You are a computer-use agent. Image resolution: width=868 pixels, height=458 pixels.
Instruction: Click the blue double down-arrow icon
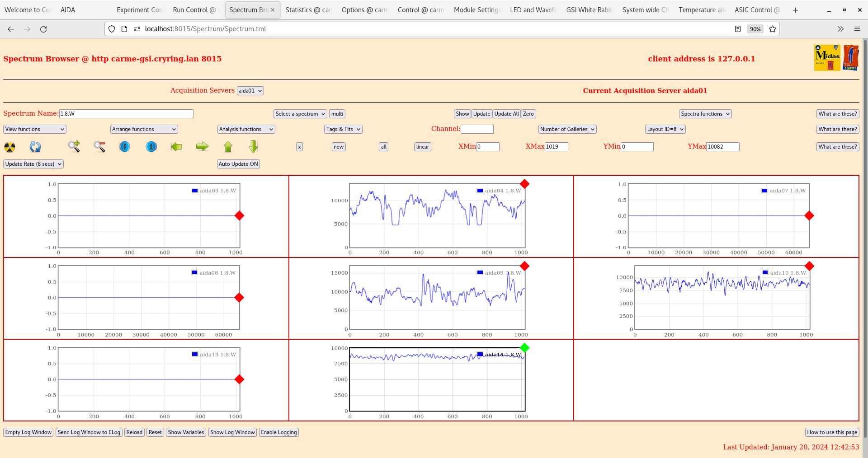click(125, 146)
